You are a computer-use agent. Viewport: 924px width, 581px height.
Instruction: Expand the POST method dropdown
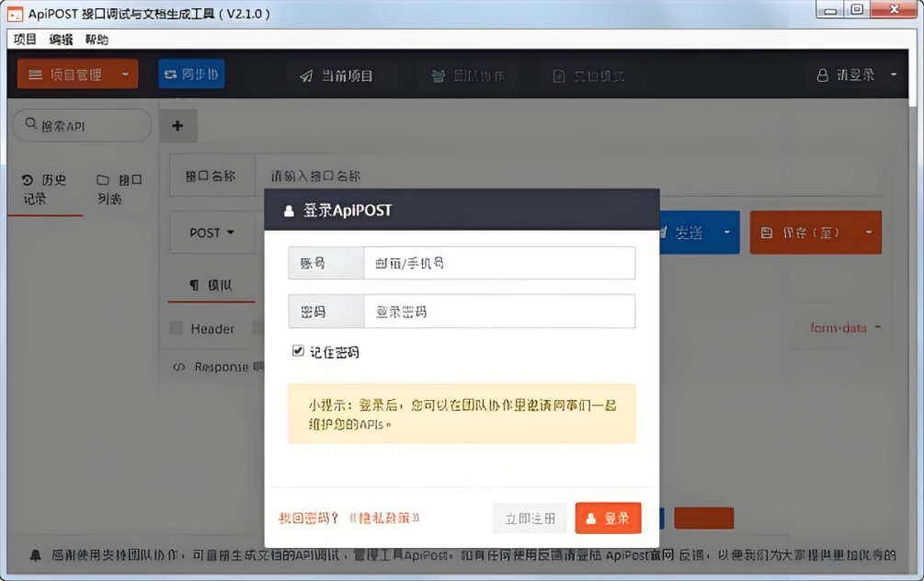coord(211,233)
